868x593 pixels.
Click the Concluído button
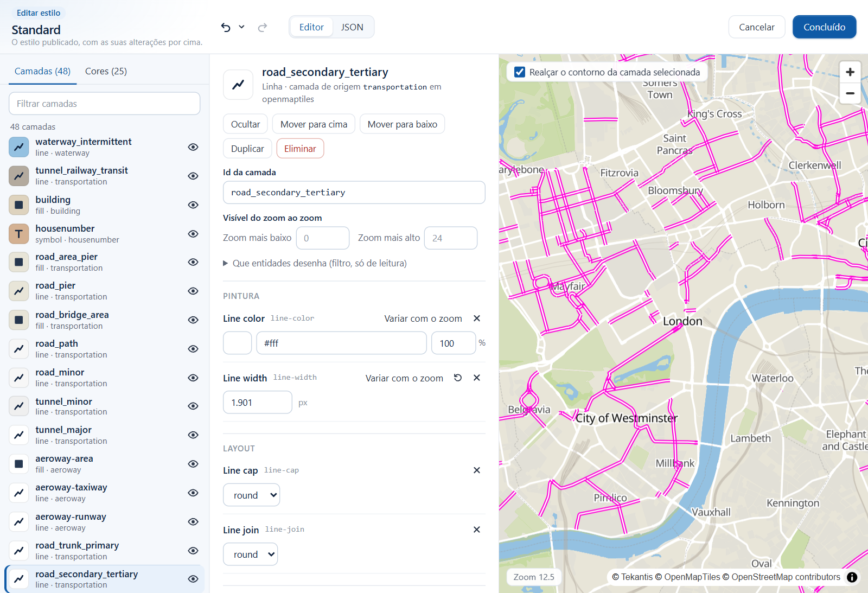824,27
